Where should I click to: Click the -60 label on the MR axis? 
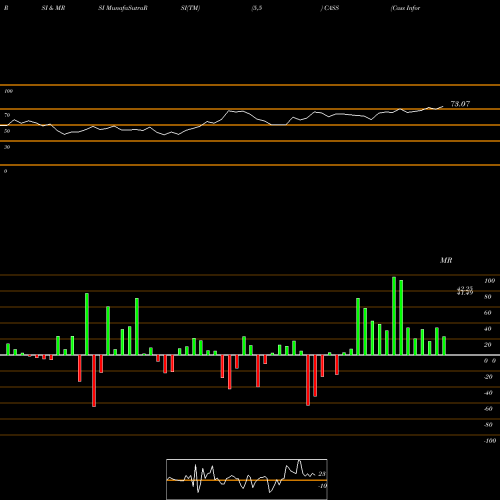coord(488,409)
